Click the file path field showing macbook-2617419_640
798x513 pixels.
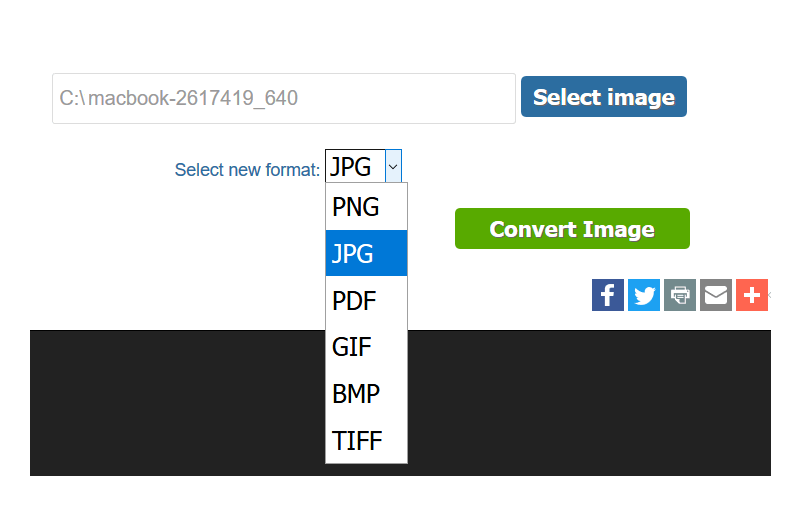pos(284,98)
